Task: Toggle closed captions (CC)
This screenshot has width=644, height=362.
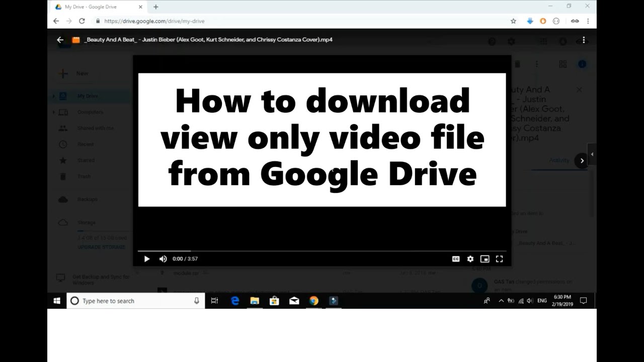Action: (x=456, y=259)
